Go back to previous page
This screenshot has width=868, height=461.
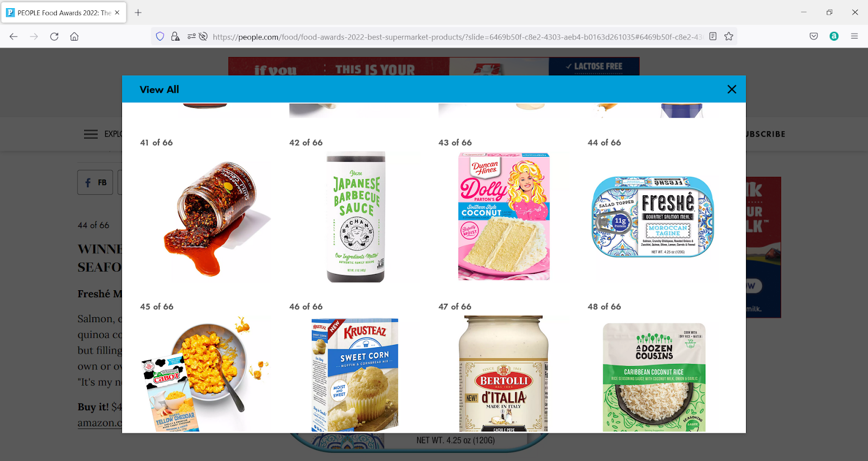click(x=14, y=36)
